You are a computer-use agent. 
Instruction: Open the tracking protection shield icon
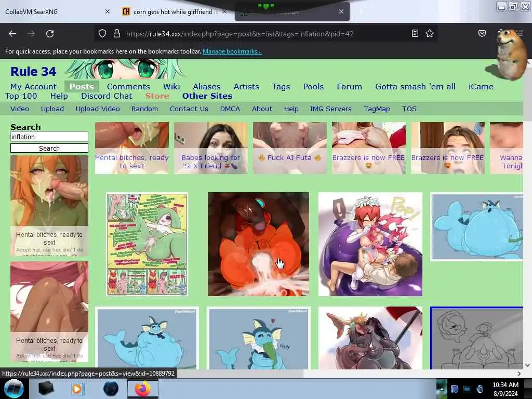[102, 34]
